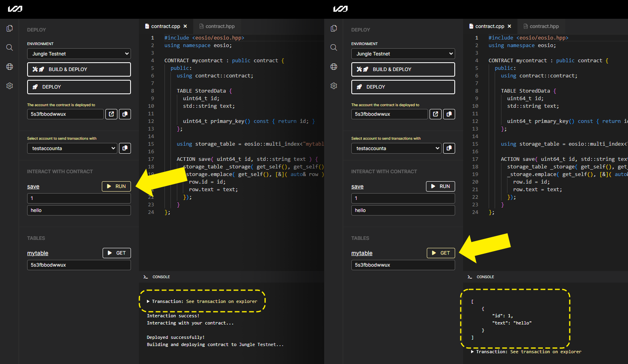The width and height of the screenshot is (628, 364).
Task: Open the settings gear in left panel sidebar
Action: click(x=10, y=86)
